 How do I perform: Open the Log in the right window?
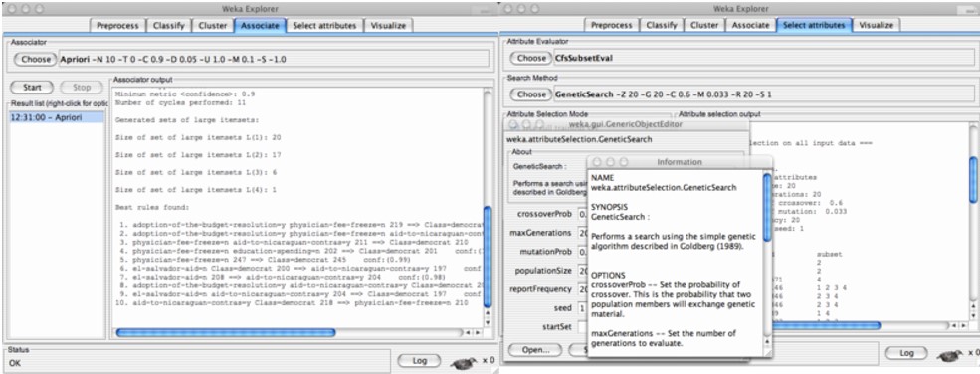pos(906,354)
